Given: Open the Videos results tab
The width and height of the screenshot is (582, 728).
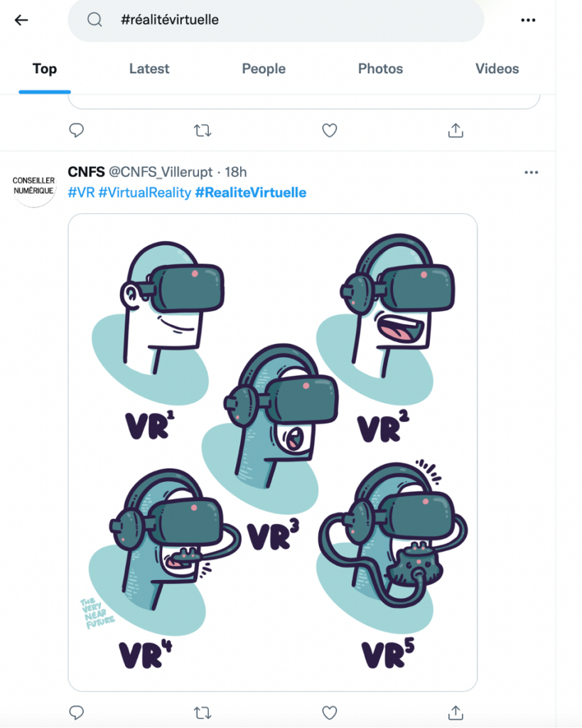Looking at the screenshot, I should [497, 69].
